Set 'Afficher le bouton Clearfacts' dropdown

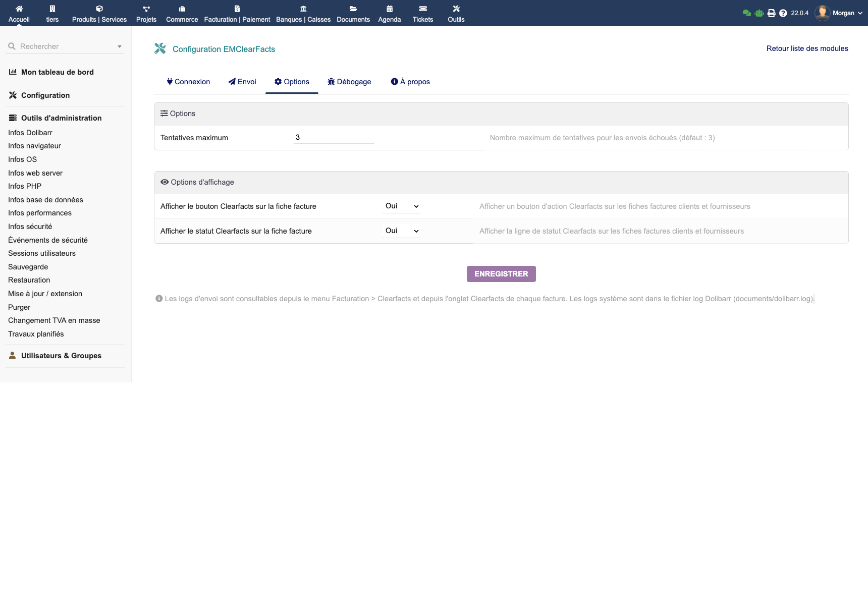point(401,206)
